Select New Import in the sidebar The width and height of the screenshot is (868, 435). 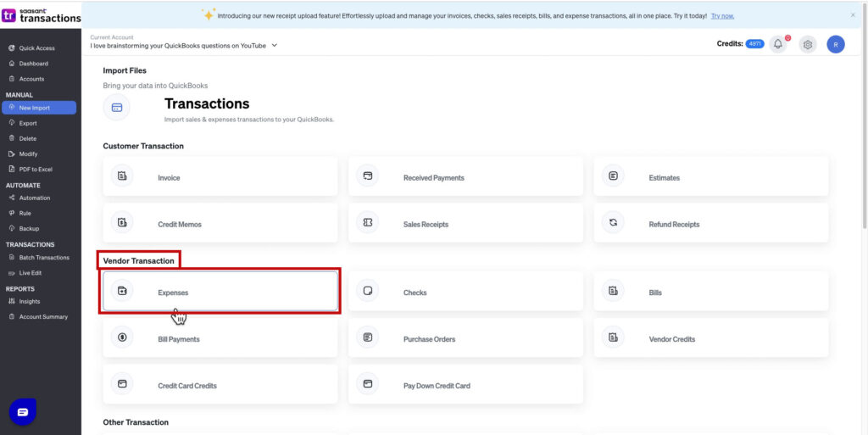pyautogui.click(x=39, y=108)
